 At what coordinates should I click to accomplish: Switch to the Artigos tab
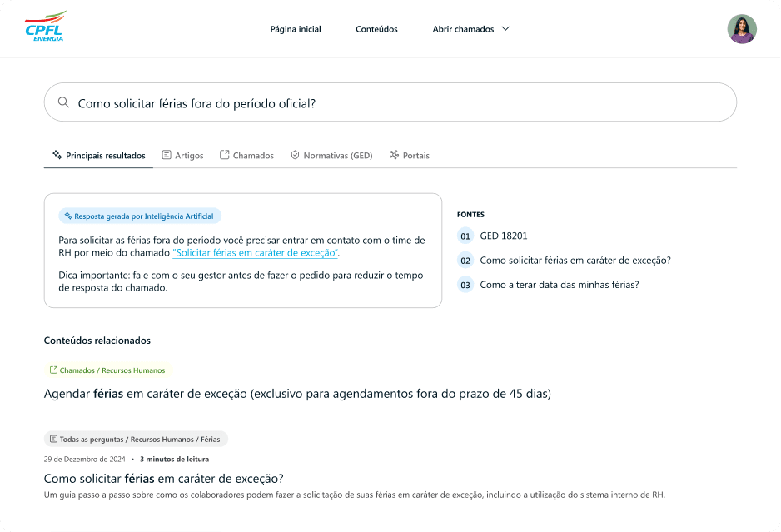tap(183, 156)
